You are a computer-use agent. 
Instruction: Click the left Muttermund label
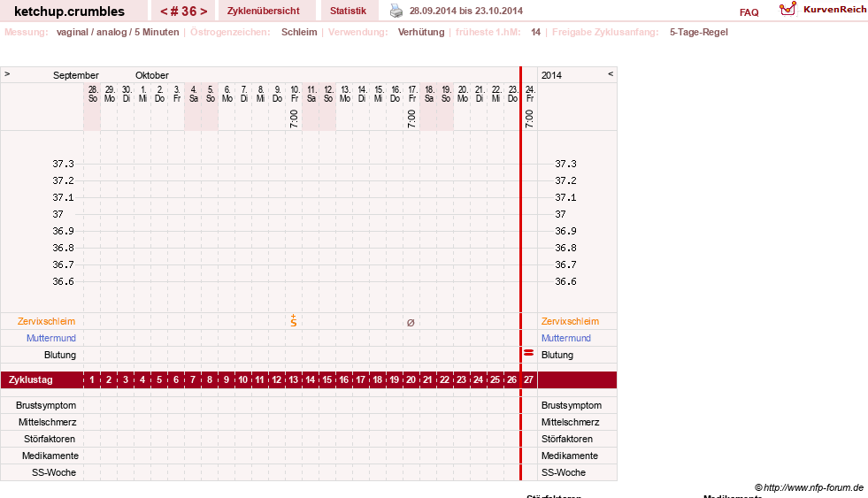coord(51,338)
